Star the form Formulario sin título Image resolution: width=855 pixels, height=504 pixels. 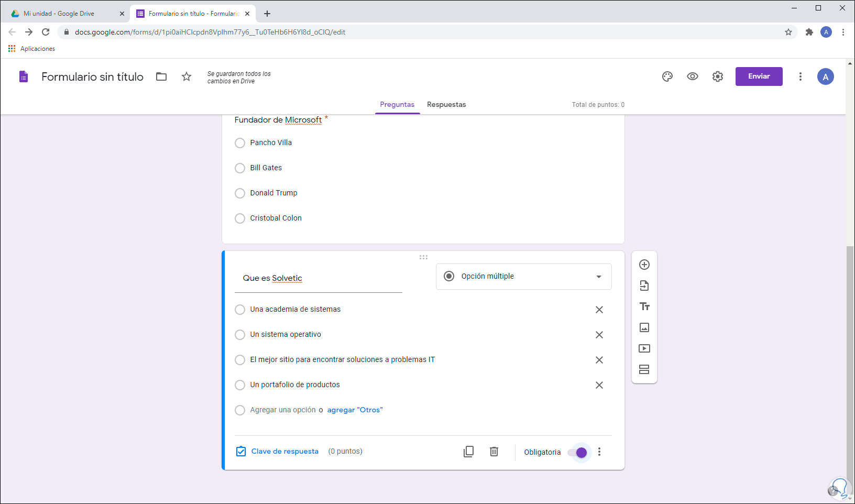point(187,76)
